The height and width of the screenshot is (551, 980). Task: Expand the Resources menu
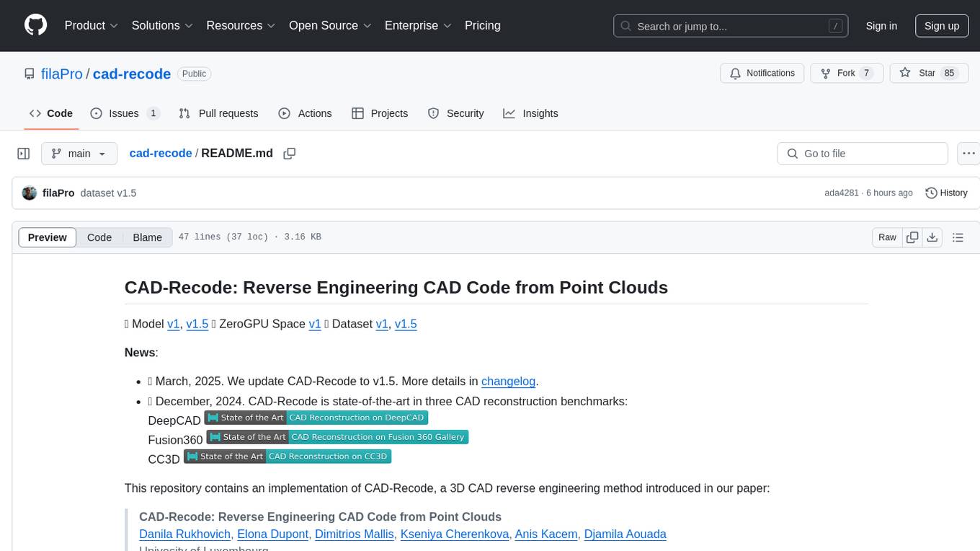click(241, 25)
